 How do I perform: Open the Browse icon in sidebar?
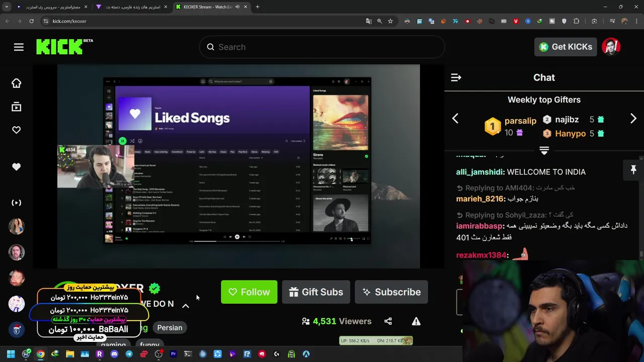click(x=17, y=107)
